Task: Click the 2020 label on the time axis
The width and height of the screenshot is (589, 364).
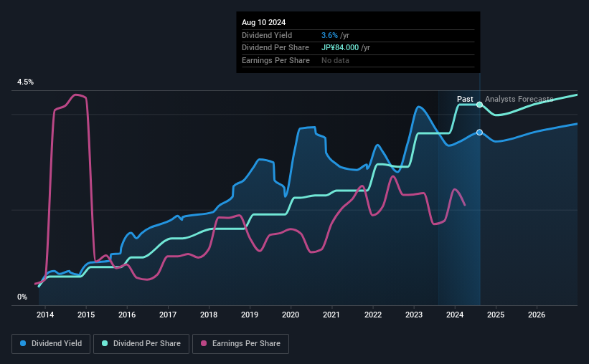Action: [291, 315]
